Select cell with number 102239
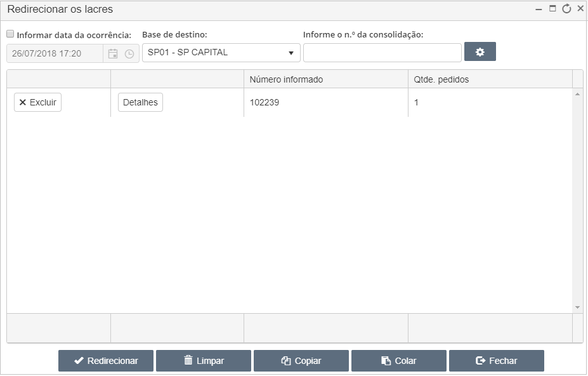 [x=326, y=102]
